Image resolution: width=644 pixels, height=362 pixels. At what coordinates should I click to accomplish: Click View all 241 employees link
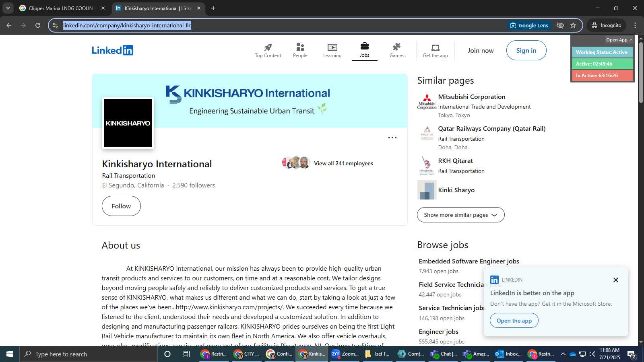pyautogui.click(x=343, y=163)
